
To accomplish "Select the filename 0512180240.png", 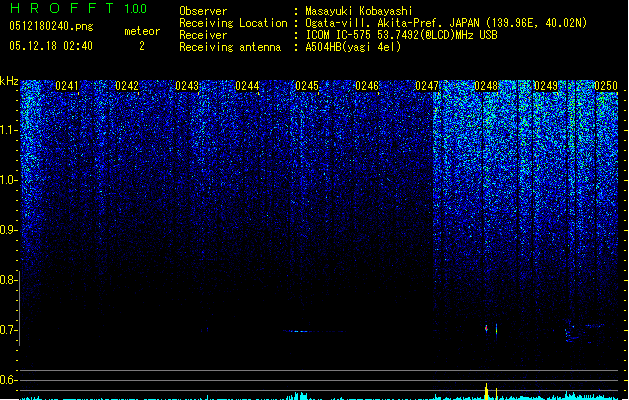I will coord(51,26).
